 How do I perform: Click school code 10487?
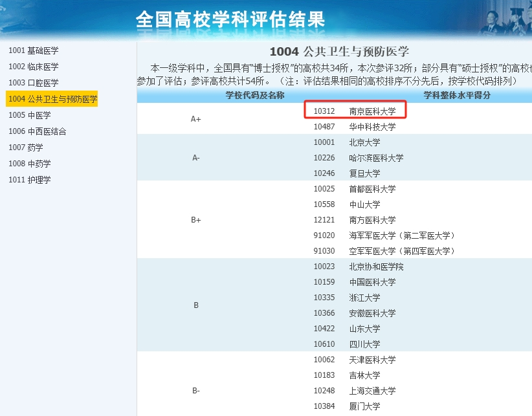(324, 127)
